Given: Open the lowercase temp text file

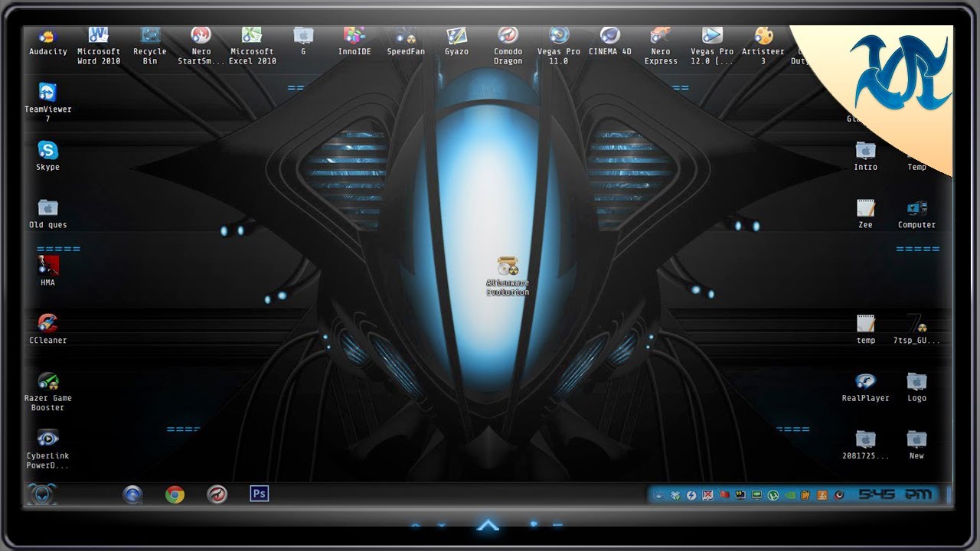Looking at the screenshot, I should [866, 329].
